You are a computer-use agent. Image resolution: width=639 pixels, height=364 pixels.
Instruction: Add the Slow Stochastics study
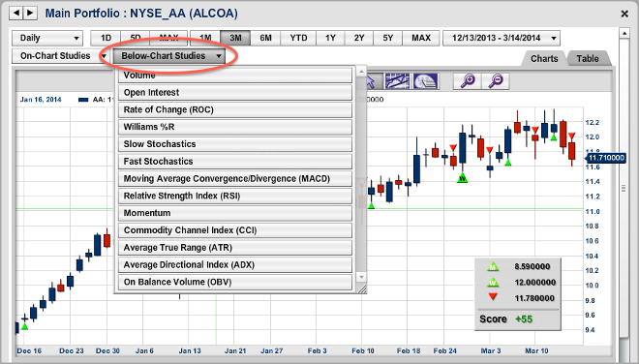tap(235, 144)
